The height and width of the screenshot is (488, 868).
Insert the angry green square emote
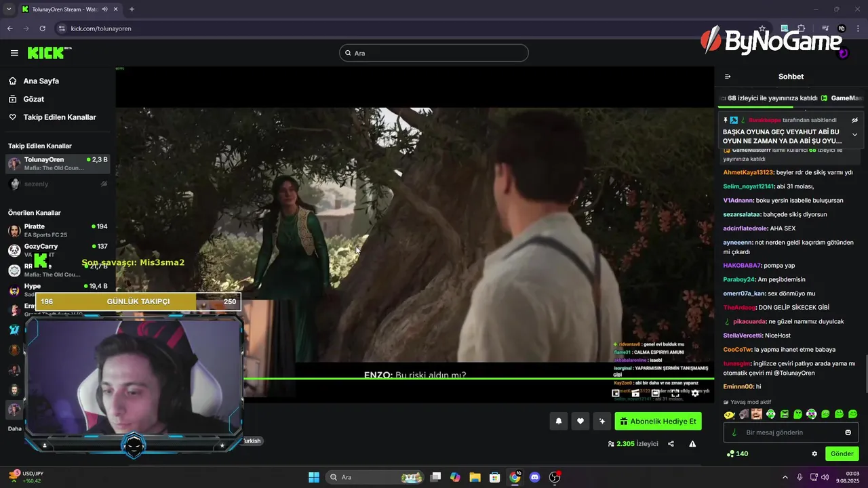tap(785, 414)
